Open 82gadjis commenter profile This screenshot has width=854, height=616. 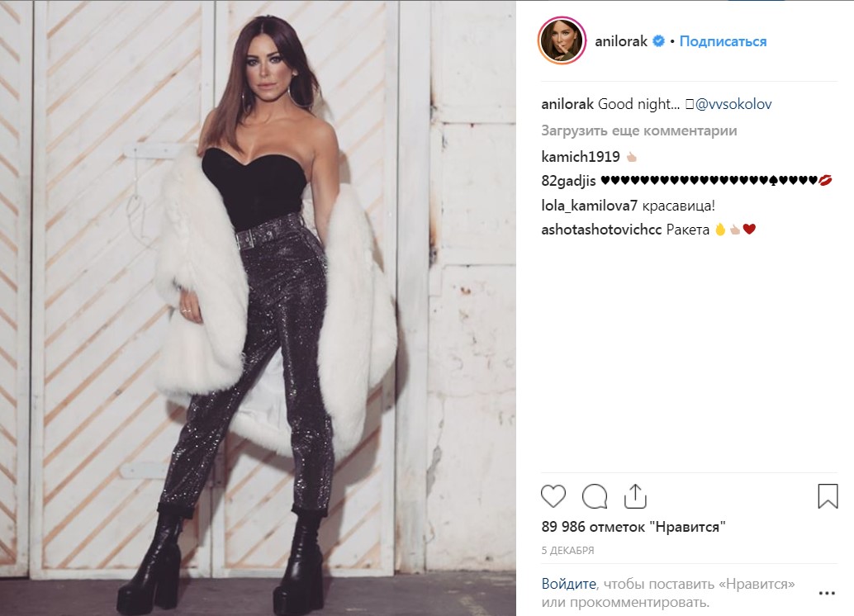(568, 181)
